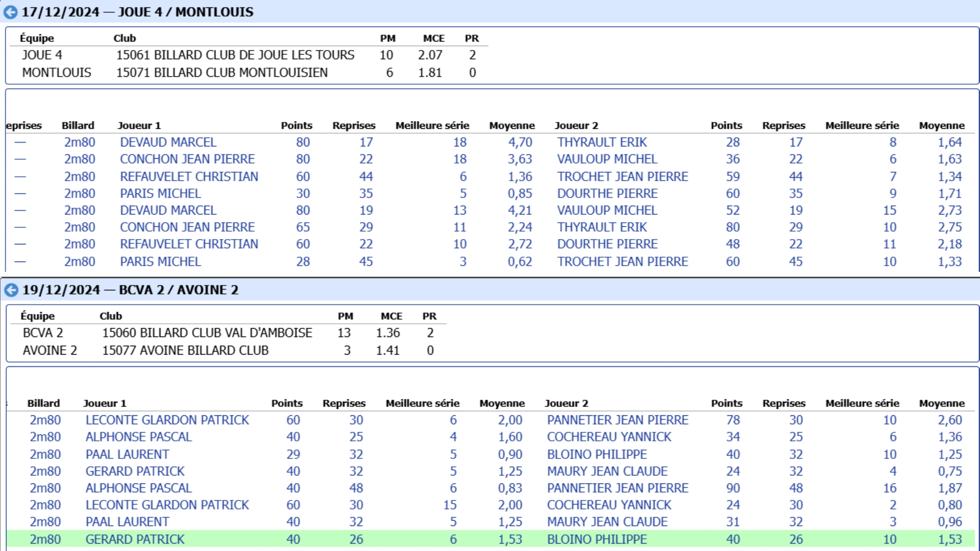Click VAULOUP MICHEL with 36 points
The width and height of the screenshot is (980, 551).
[607, 159]
